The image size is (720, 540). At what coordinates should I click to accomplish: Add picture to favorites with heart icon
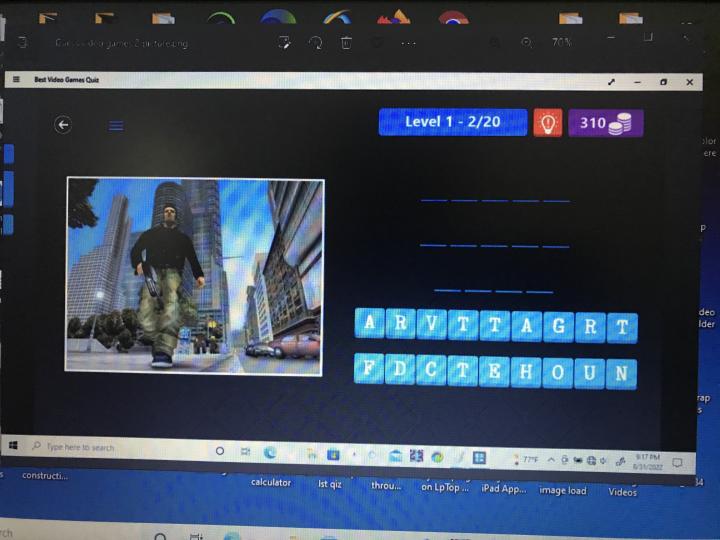click(377, 43)
